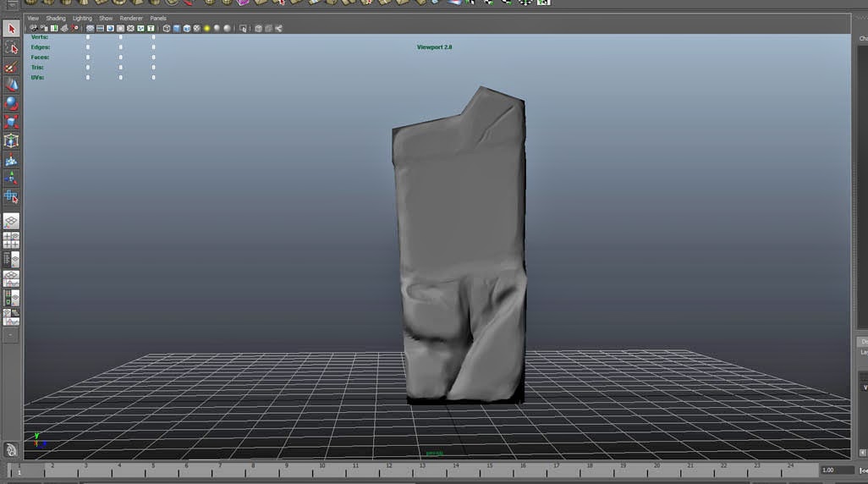Toggle the Film Gate display

(100, 28)
